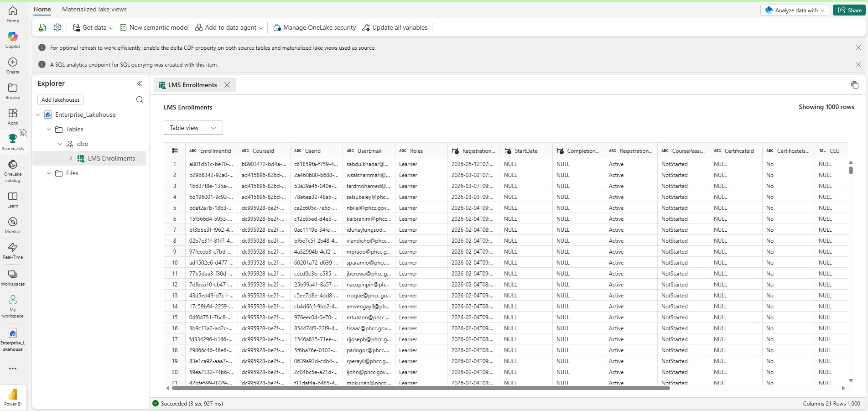The width and height of the screenshot is (868, 411).
Task: Collapse the Explorer pane
Action: [x=140, y=83]
